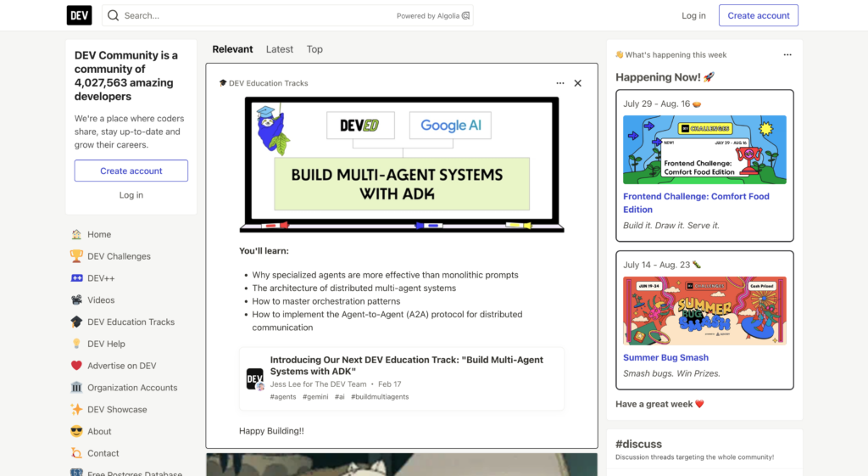This screenshot has width=868, height=476.
Task: Click the DEV Help lightbulb icon
Action: tap(76, 344)
